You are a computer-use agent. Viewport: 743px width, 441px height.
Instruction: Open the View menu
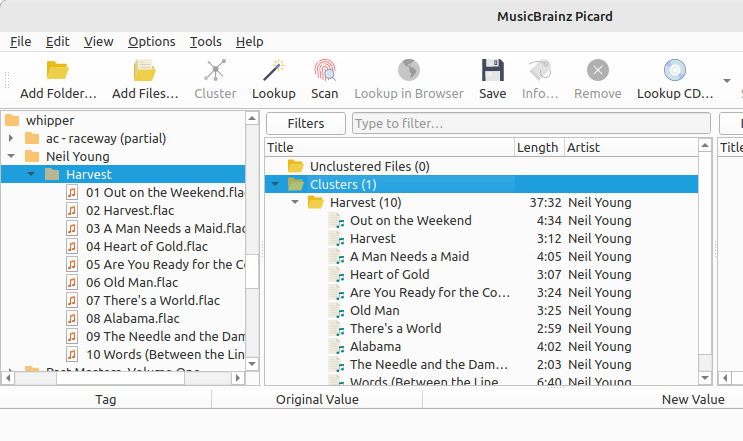click(x=99, y=42)
